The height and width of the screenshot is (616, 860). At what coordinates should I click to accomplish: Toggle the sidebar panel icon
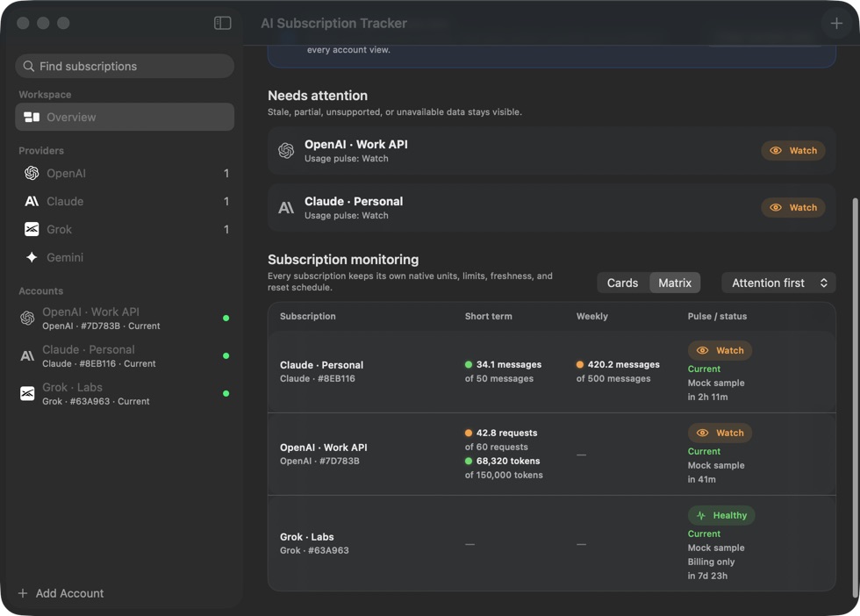[x=222, y=23]
